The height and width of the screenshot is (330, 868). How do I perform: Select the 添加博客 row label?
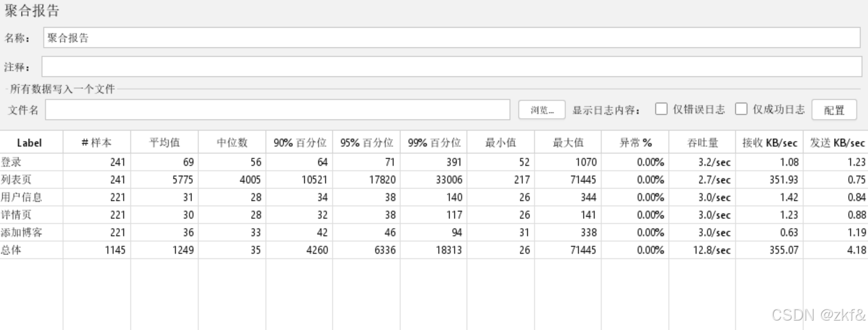[x=22, y=232]
